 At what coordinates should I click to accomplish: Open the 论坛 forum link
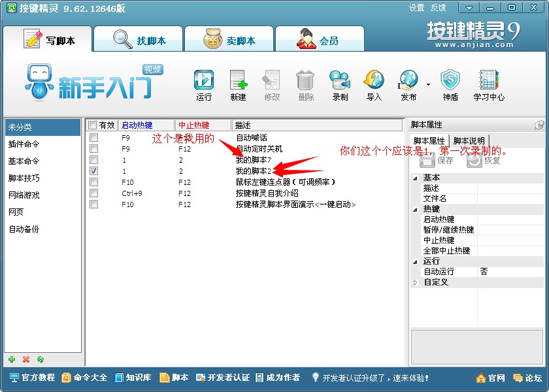[527, 378]
